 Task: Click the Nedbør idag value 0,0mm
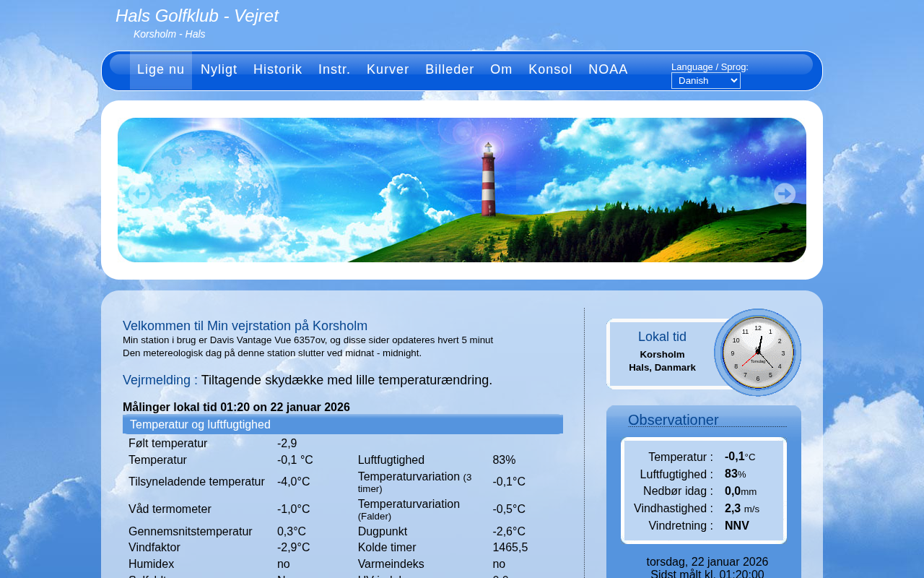coord(741,491)
